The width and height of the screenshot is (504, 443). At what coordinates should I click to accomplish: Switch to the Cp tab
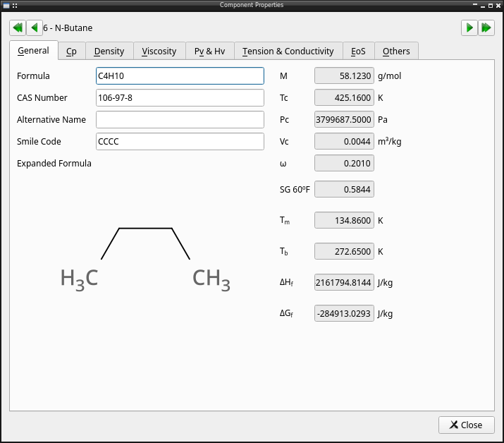pyautogui.click(x=71, y=51)
